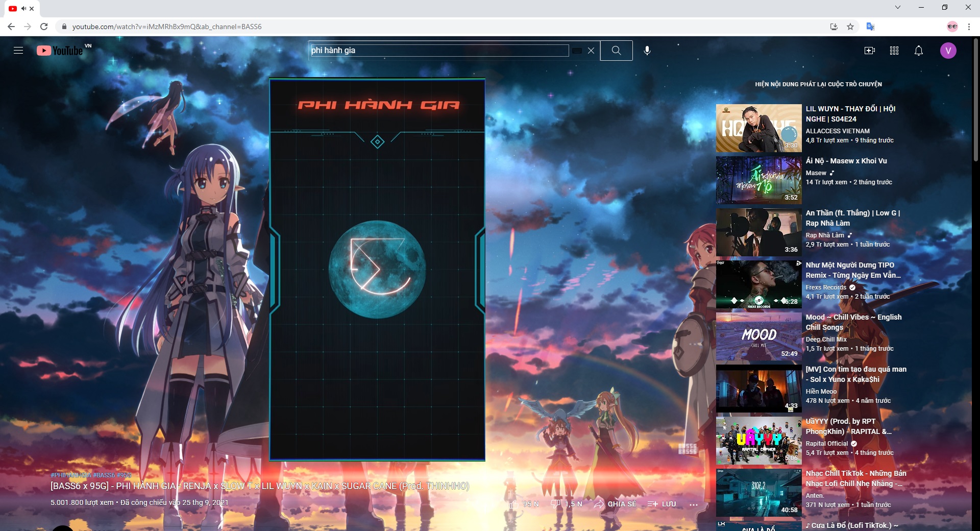Open the 'An Thần (ft. Thắng)' thumbnail
Viewport: 980px width, 531px height.
(759, 232)
